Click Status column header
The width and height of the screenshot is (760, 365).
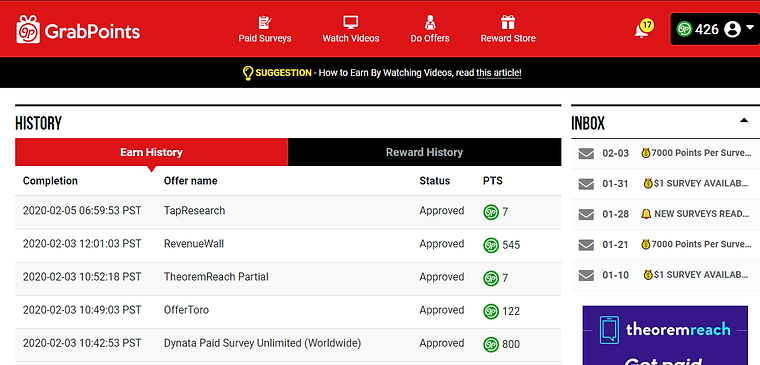coord(434,181)
